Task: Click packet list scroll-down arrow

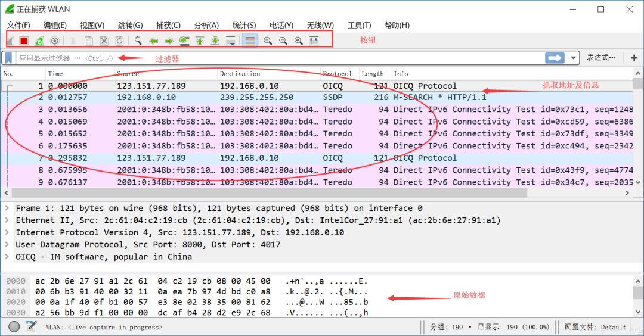Action: [x=638, y=182]
